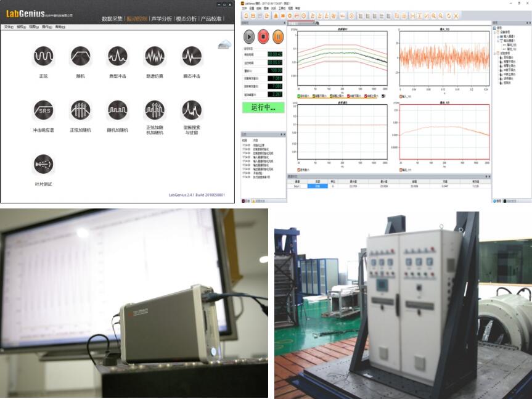Open the 文件 menu in LabGenius launcher
Screen dimensions: 532x399
coord(9,27)
